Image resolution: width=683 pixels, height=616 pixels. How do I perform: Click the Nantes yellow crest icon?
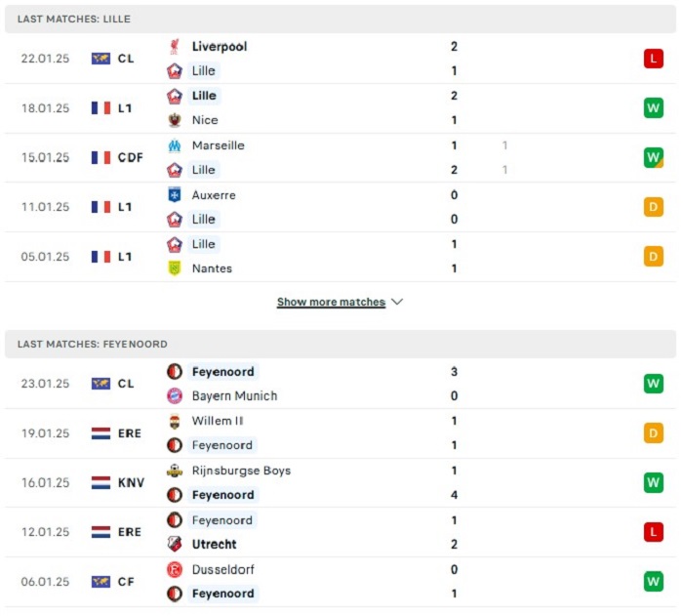[x=175, y=268]
